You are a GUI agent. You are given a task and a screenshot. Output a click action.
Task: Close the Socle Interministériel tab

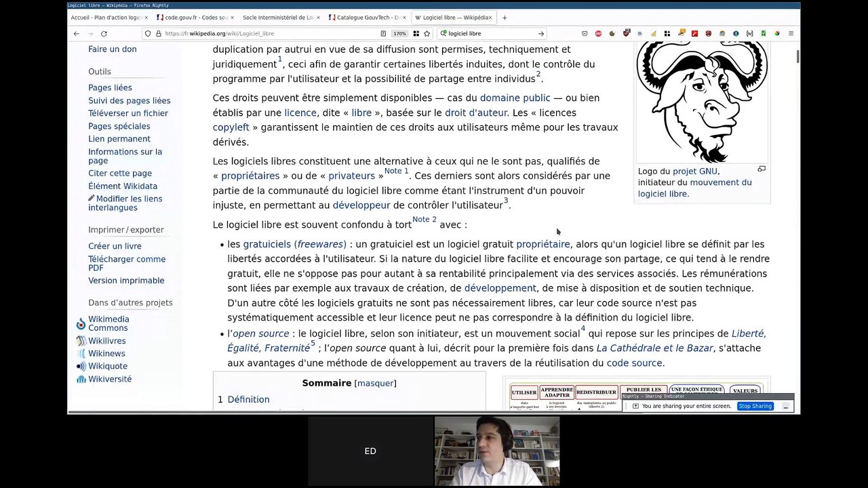pyautogui.click(x=319, y=18)
